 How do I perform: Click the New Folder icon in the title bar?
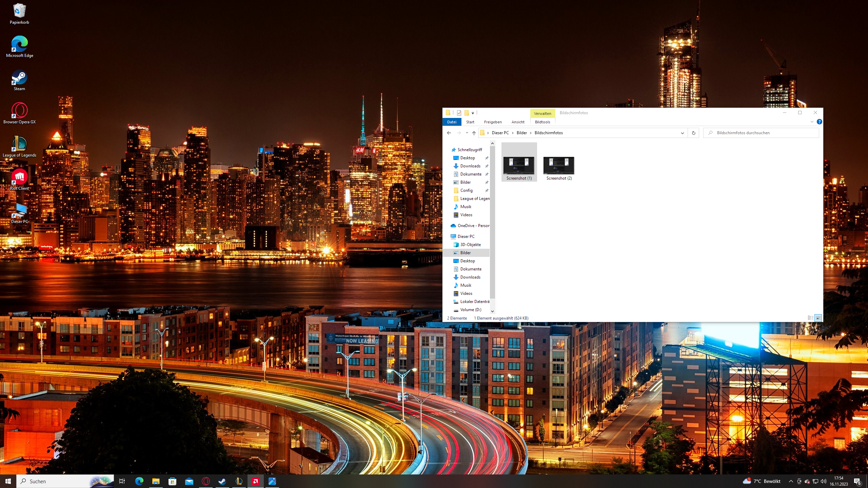[467, 113]
